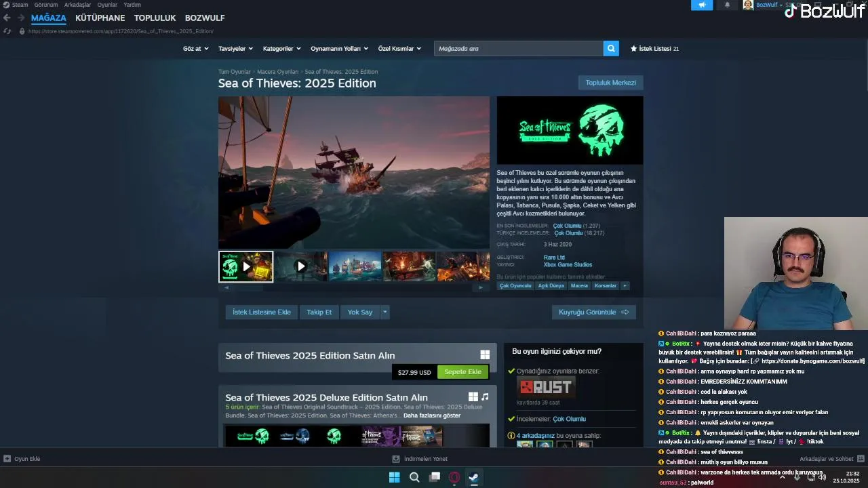Click the music note icon in Deluxe box
868x488 pixels.
click(x=485, y=396)
